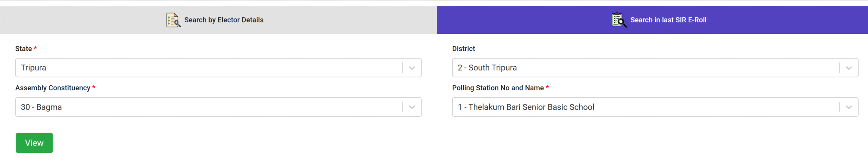Click the red asterisk beside Assembly Constituency
Viewport: 868px width, 164px height.
click(94, 88)
